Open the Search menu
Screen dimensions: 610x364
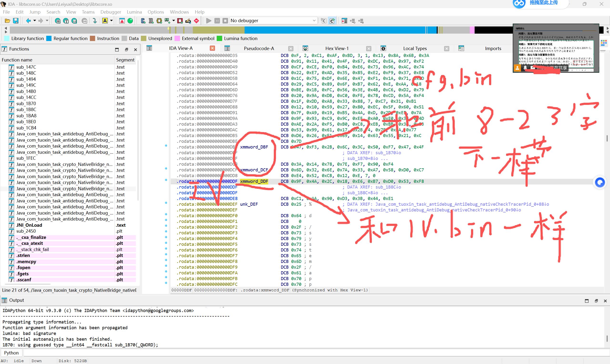pyautogui.click(x=53, y=12)
